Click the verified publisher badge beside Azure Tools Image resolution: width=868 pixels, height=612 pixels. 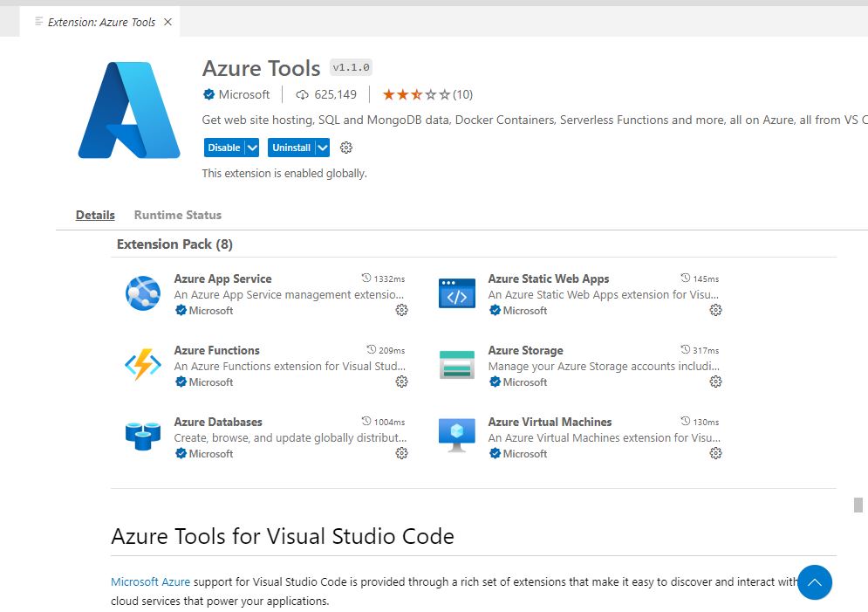[x=208, y=94]
